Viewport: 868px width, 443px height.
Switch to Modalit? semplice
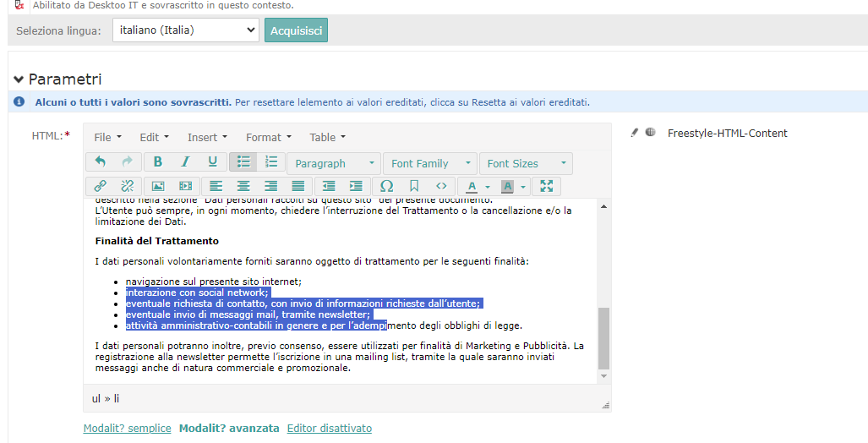click(x=127, y=428)
